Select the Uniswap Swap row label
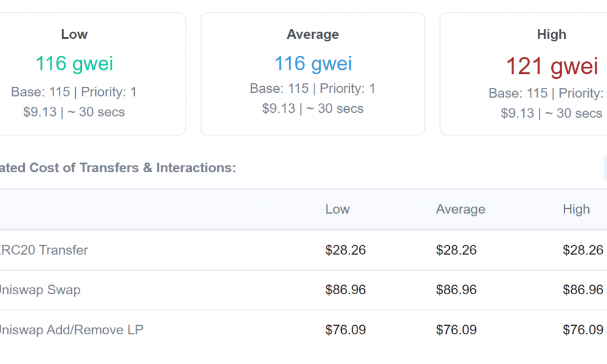The width and height of the screenshot is (607, 364). (40, 290)
